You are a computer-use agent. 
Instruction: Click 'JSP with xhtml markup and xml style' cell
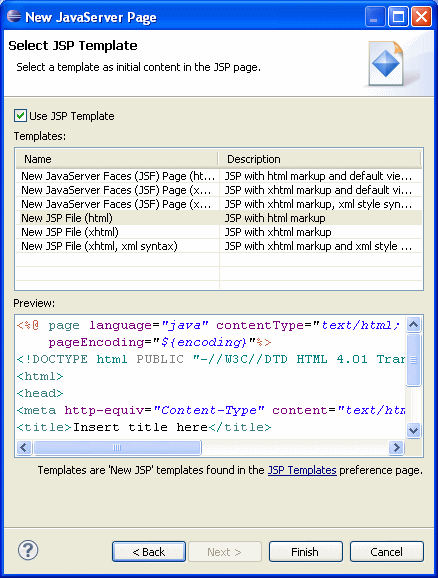pos(318,246)
